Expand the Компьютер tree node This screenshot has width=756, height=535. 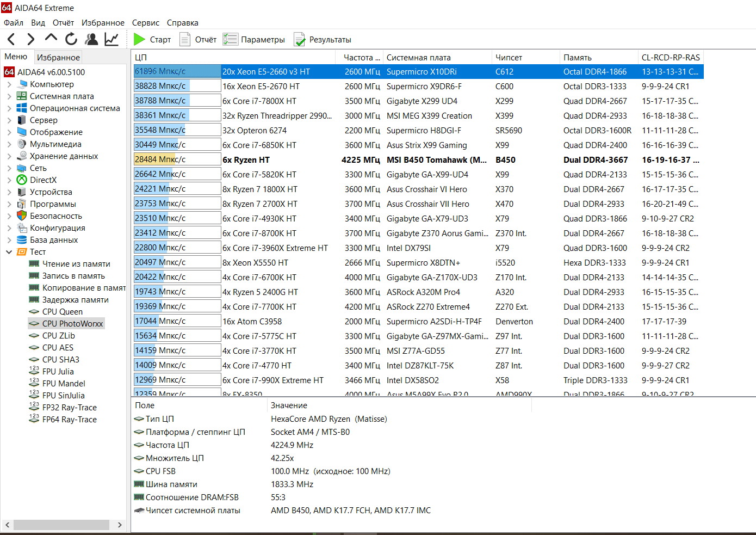pyautogui.click(x=9, y=84)
